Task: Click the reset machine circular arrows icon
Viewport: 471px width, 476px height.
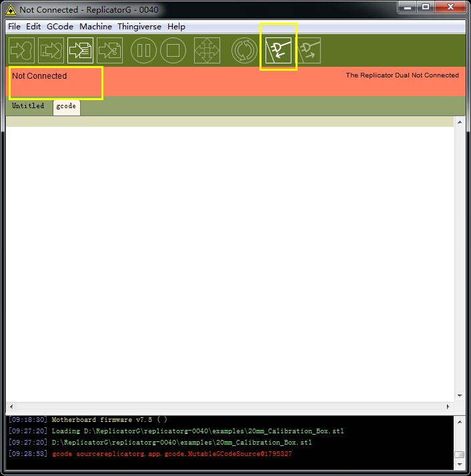Action: pos(244,50)
